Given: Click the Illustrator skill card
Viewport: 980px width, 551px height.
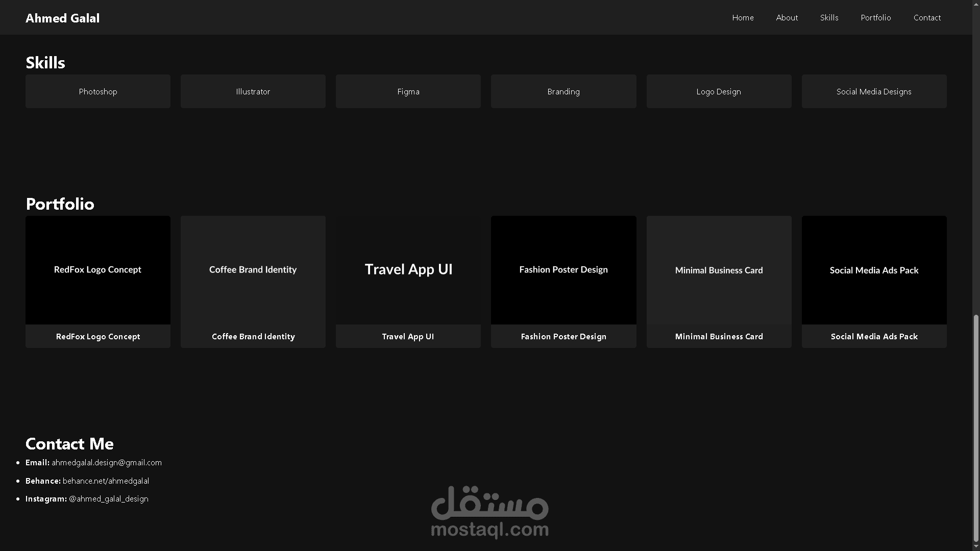Looking at the screenshot, I should pyautogui.click(x=253, y=91).
